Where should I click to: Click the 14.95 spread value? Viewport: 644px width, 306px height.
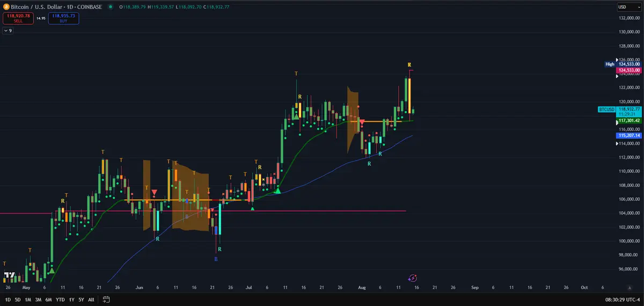point(41,18)
